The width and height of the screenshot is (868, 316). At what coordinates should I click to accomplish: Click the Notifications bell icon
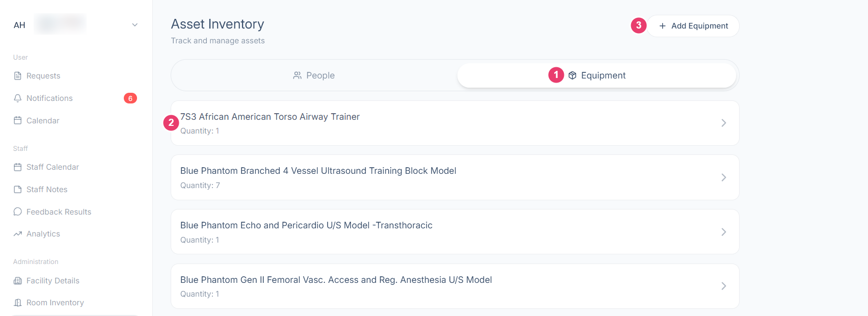pyautogui.click(x=18, y=98)
